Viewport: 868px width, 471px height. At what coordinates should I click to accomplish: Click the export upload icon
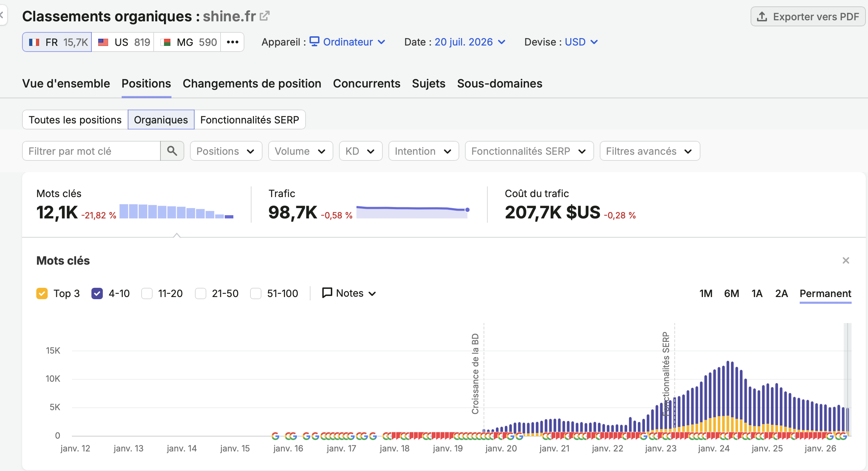point(762,16)
